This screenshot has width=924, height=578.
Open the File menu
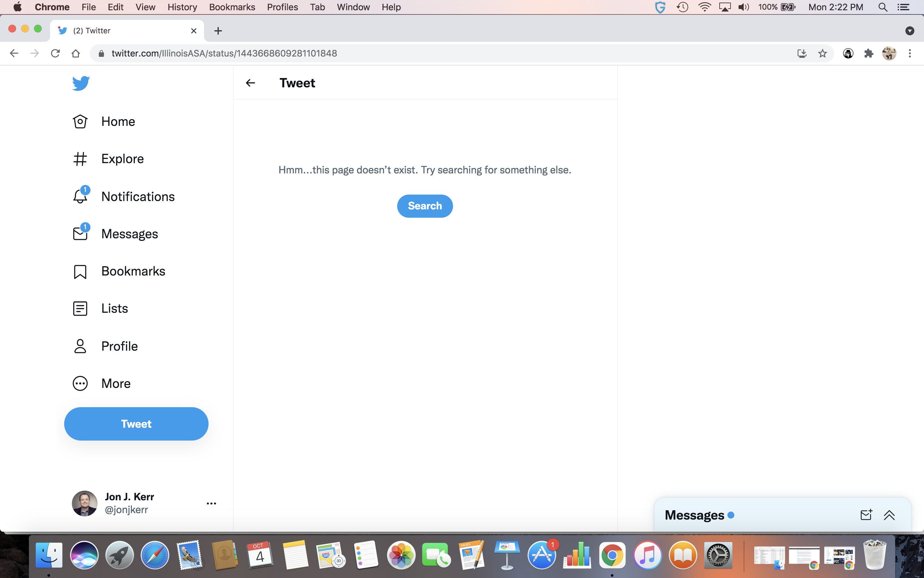[x=89, y=7]
